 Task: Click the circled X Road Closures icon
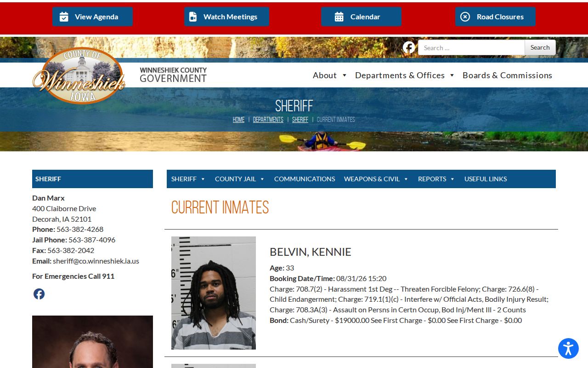click(465, 17)
